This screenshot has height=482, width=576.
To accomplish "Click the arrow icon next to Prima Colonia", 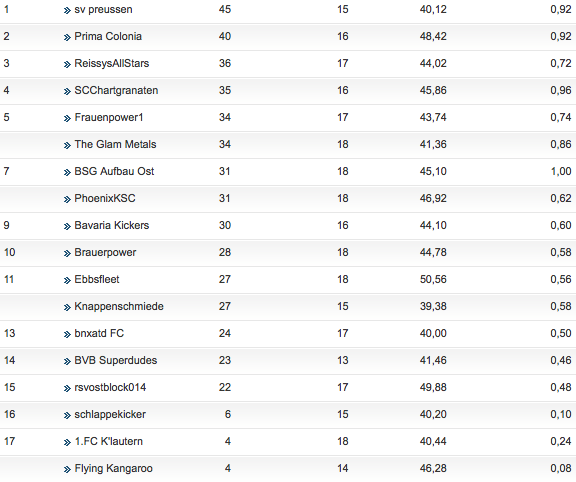I will click(x=67, y=37).
